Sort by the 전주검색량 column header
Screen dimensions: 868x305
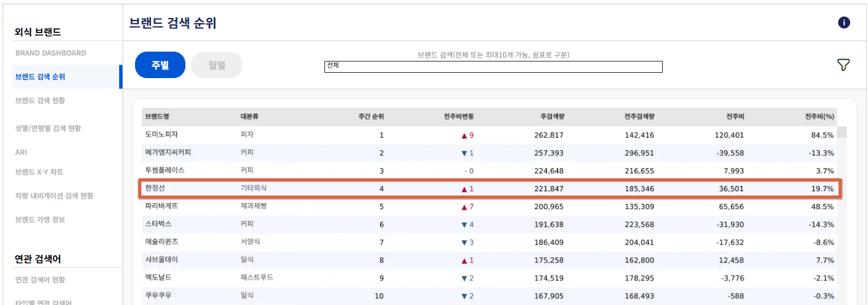coord(639,116)
